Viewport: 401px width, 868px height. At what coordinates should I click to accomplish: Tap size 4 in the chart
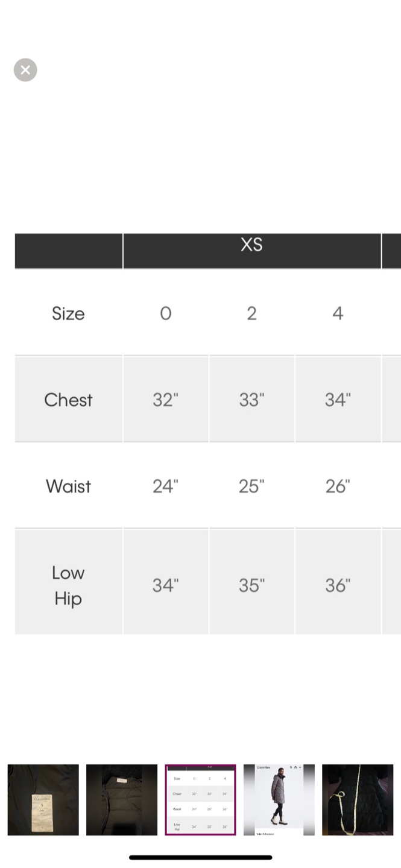coord(338,313)
